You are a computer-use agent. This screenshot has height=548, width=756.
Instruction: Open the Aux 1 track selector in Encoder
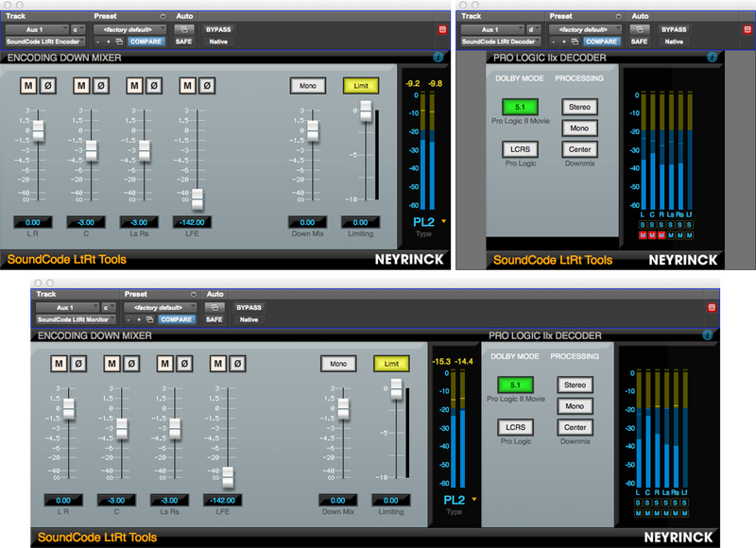[x=37, y=29]
